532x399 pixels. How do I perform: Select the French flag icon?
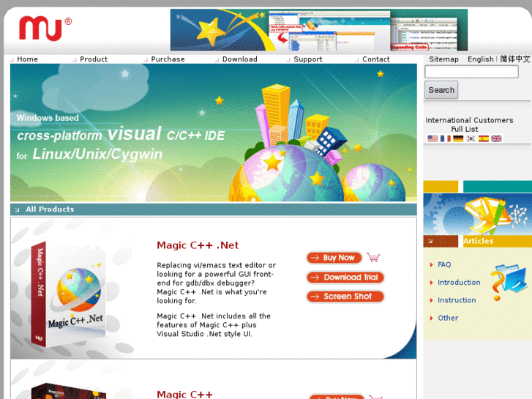[x=445, y=138]
